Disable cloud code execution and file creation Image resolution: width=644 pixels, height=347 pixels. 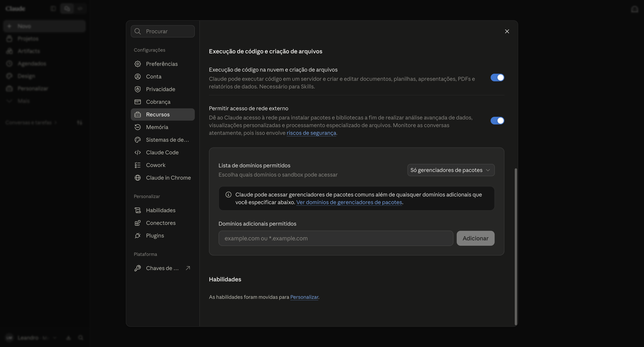pos(497,78)
